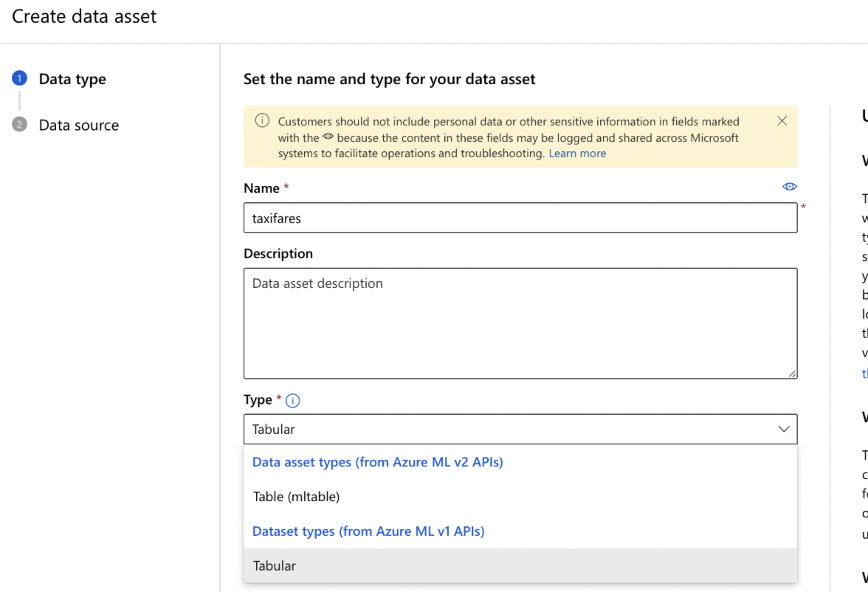Screen dimensions: 868x592
Task: Choose the Tabular option in the list
Action: coord(275,565)
